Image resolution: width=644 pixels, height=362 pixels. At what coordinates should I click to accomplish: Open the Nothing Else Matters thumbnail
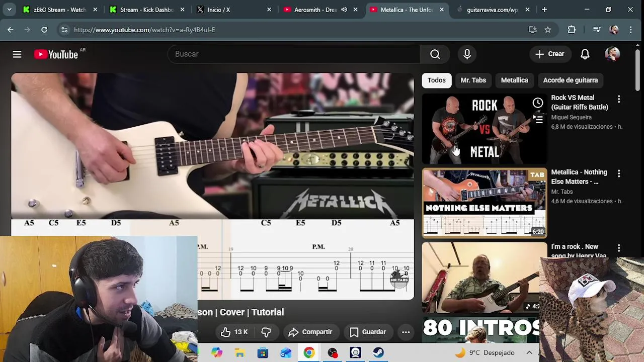pos(485,203)
